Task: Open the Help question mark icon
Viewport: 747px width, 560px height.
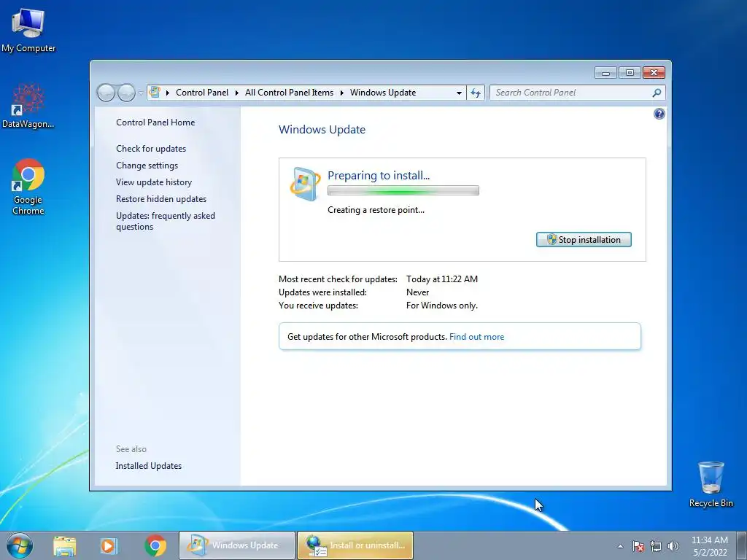Action: pos(659,114)
